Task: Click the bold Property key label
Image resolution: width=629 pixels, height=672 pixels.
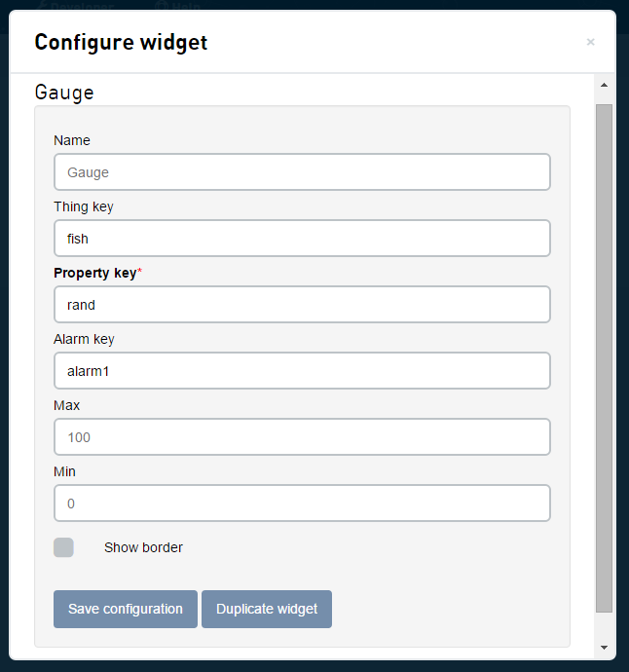Action: pyautogui.click(x=95, y=273)
